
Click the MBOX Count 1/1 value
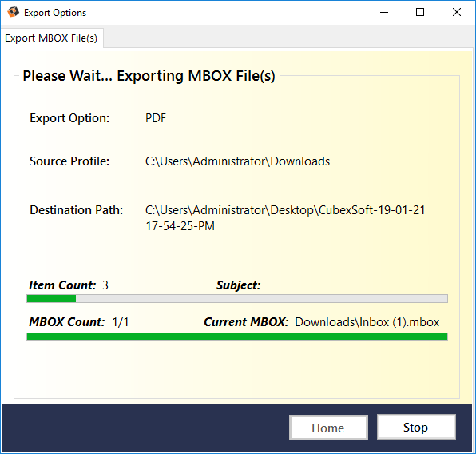tap(121, 322)
